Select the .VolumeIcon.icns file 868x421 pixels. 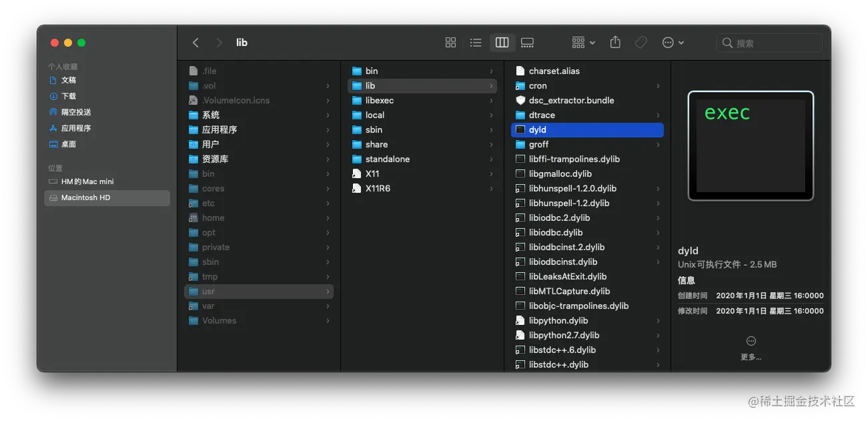[x=259, y=100]
